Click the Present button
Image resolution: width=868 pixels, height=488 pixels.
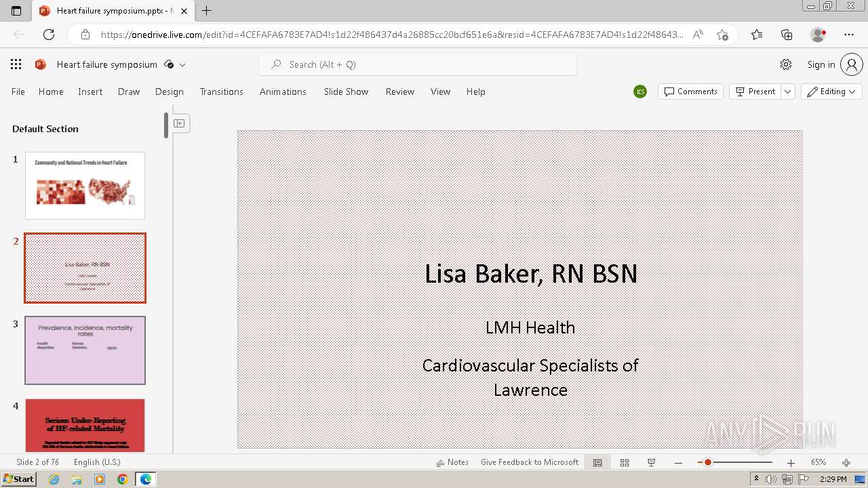coord(755,91)
